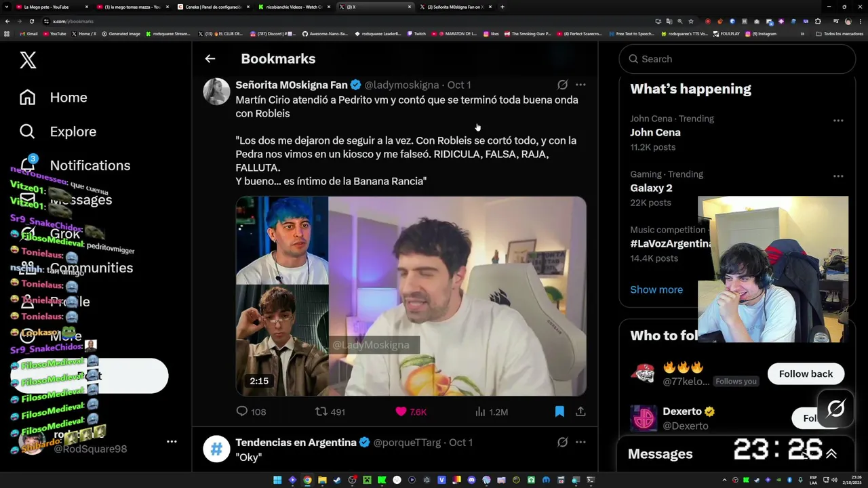Unlike the post with 7.6K likes
The width and height of the screenshot is (868, 488).
coord(411,411)
